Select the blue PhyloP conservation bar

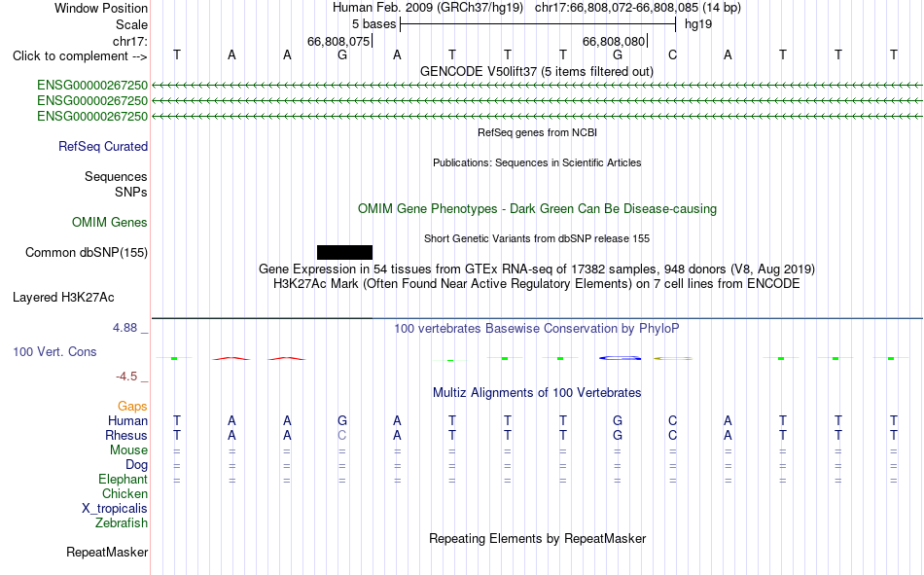[620, 358]
